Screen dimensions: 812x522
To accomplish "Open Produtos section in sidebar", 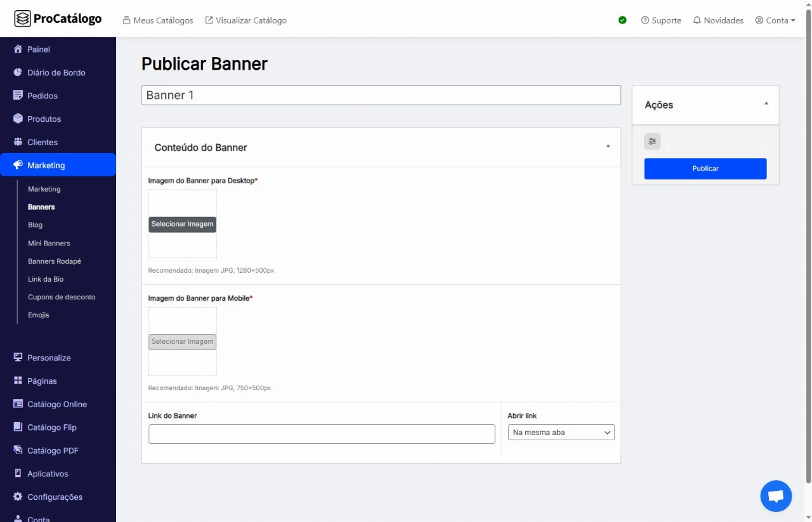I will pos(44,119).
